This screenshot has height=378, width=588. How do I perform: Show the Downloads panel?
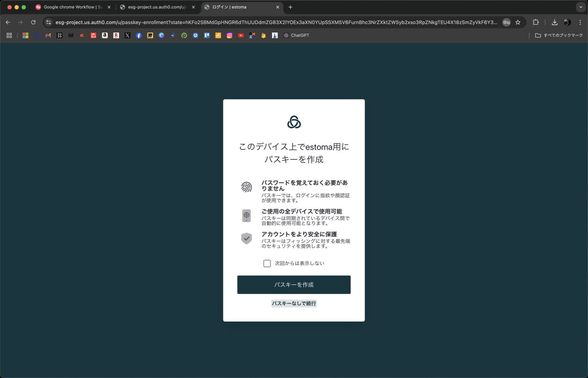click(555, 22)
